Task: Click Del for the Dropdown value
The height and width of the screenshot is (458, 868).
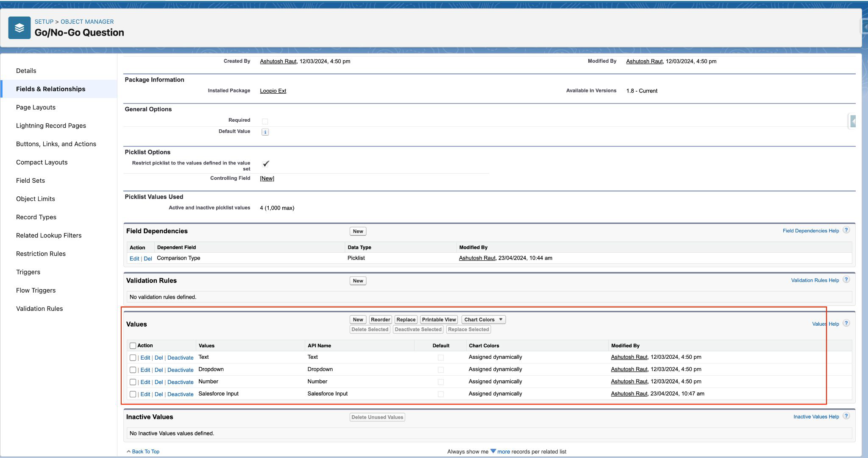Action: (159, 370)
